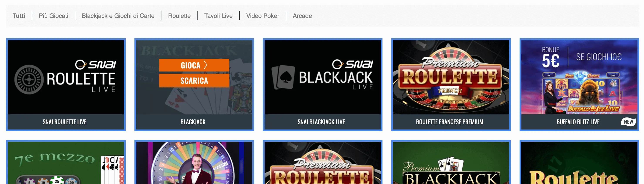Open the Premium Roulette French game image
Image resolution: width=644 pixels, height=184 pixels.
451,77
